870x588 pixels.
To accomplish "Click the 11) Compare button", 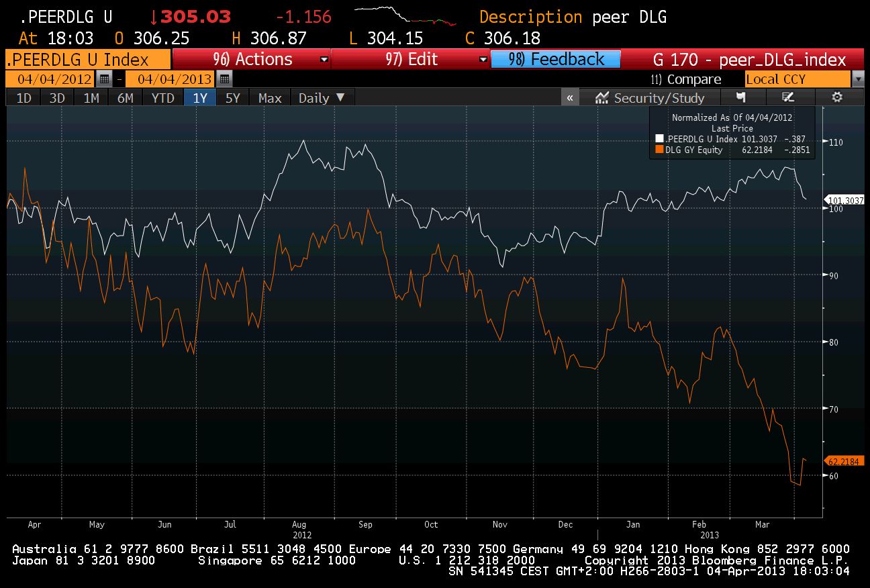I will pyautogui.click(x=685, y=79).
